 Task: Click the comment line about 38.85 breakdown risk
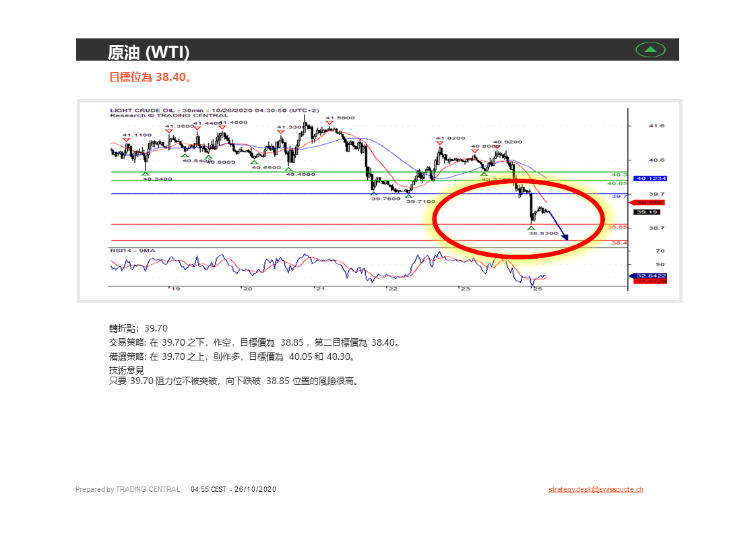[234, 381]
